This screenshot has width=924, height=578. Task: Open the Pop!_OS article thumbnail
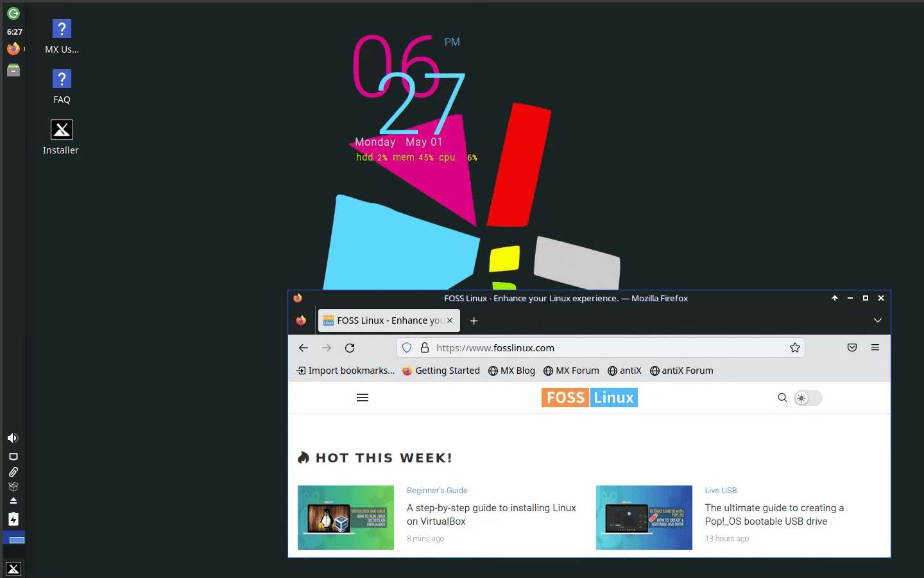pos(644,518)
